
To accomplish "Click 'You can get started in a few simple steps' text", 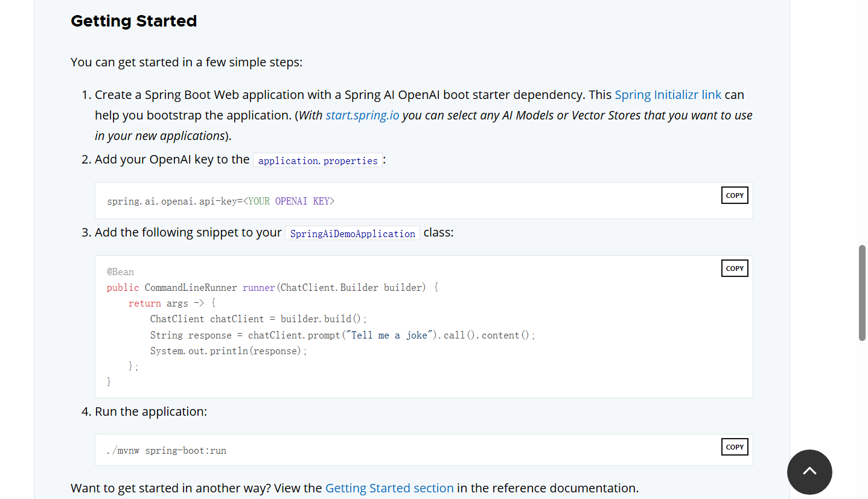I will pyautogui.click(x=187, y=62).
